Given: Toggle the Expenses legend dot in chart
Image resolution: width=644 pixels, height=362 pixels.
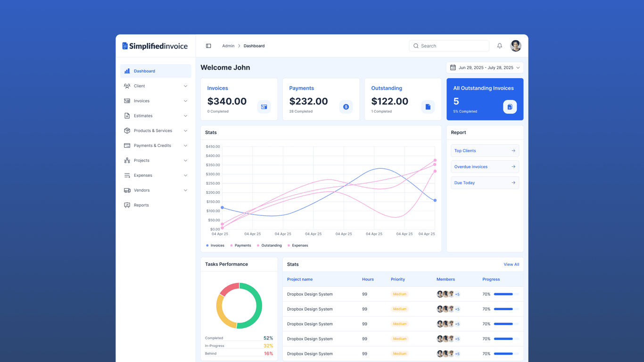Looking at the screenshot, I should pos(289,246).
